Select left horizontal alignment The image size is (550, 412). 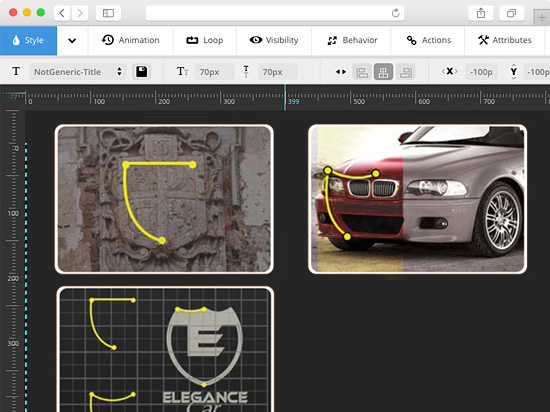362,72
